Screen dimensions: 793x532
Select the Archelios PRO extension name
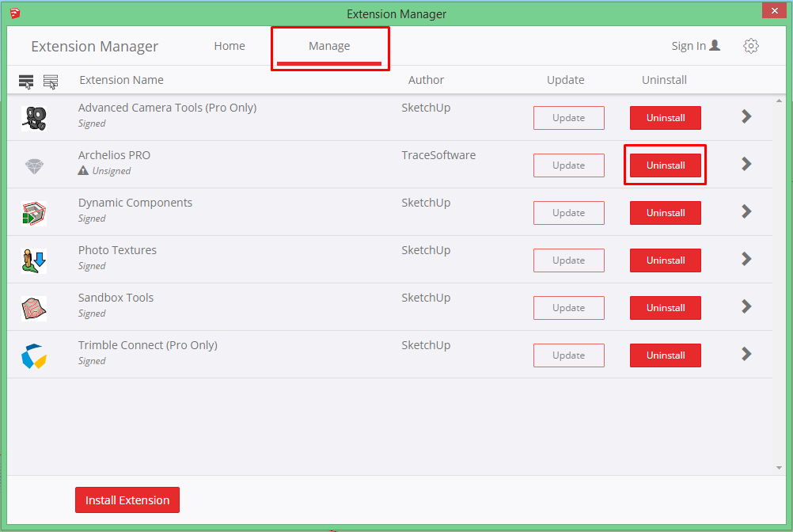(x=114, y=155)
